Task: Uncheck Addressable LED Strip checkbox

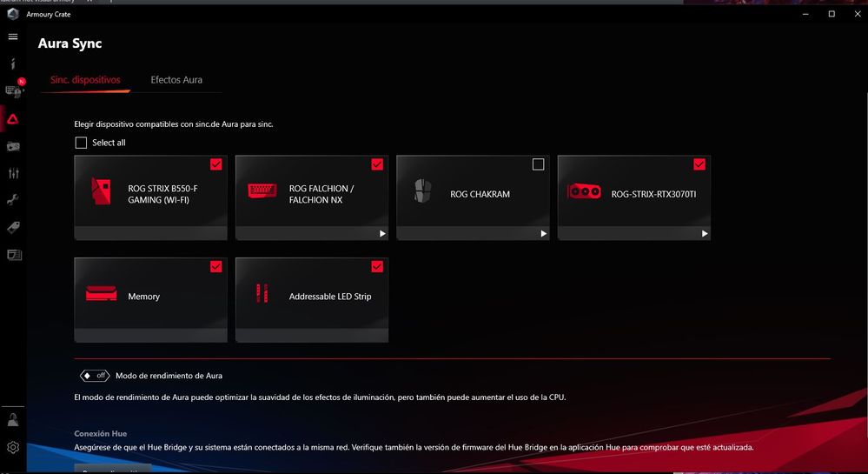Action: (x=377, y=267)
